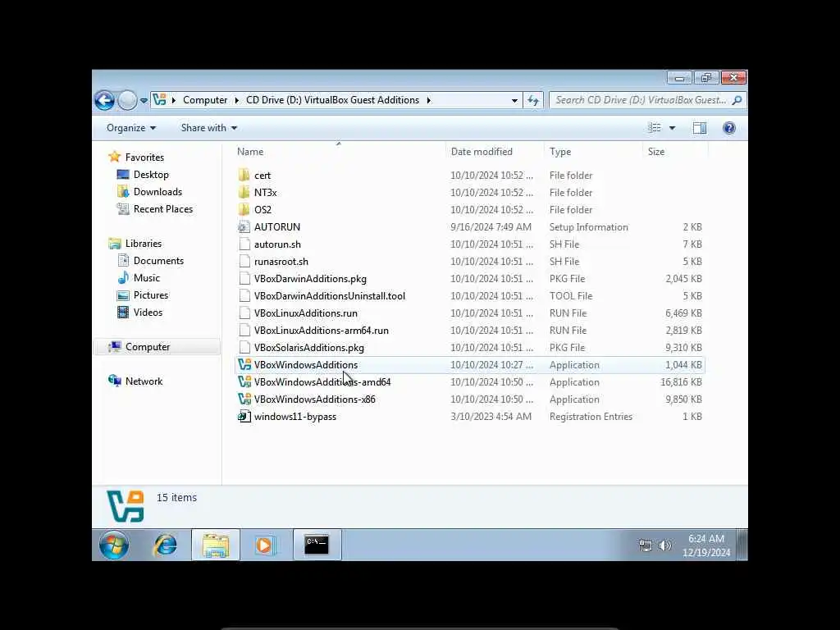Click the magnifier search icon
Viewport: 840px width, 630px height.
(x=737, y=100)
